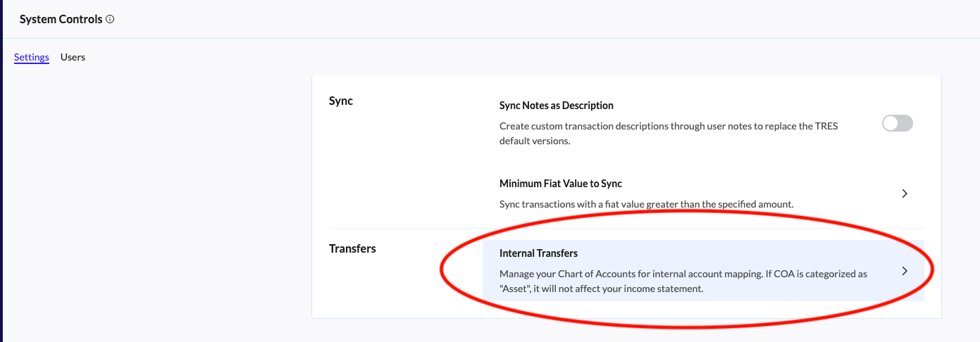Image resolution: width=980 pixels, height=342 pixels.
Task: Select the Settings tab
Action: point(32,57)
